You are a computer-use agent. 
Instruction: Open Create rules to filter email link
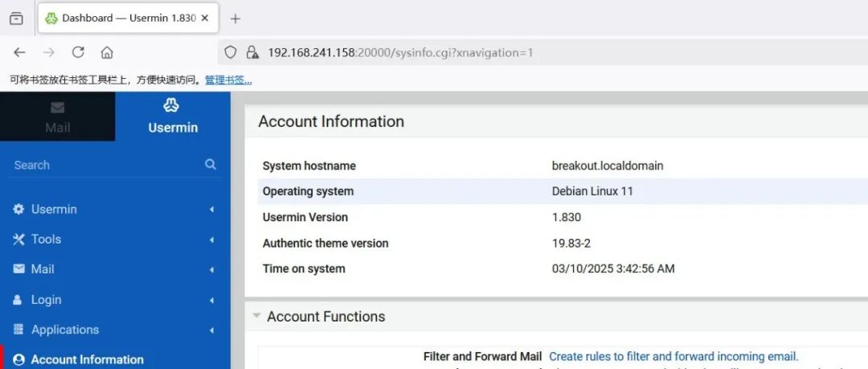(674, 356)
